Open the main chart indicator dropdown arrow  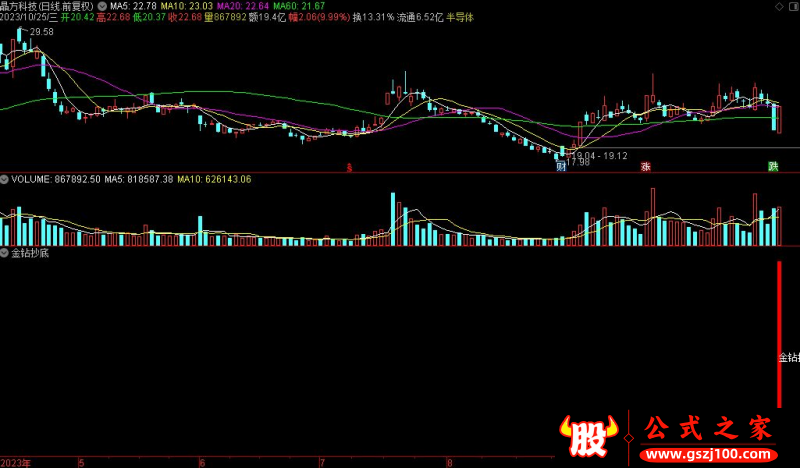pos(102,6)
